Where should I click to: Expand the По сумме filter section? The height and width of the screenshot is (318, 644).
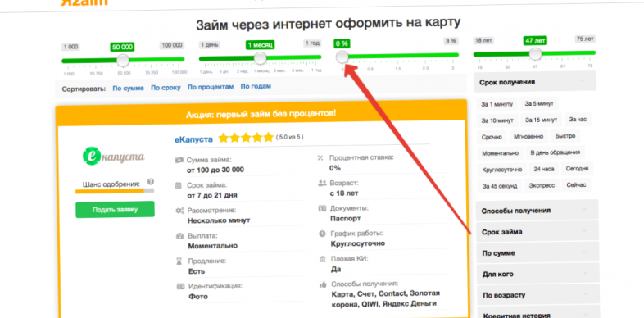click(x=537, y=253)
